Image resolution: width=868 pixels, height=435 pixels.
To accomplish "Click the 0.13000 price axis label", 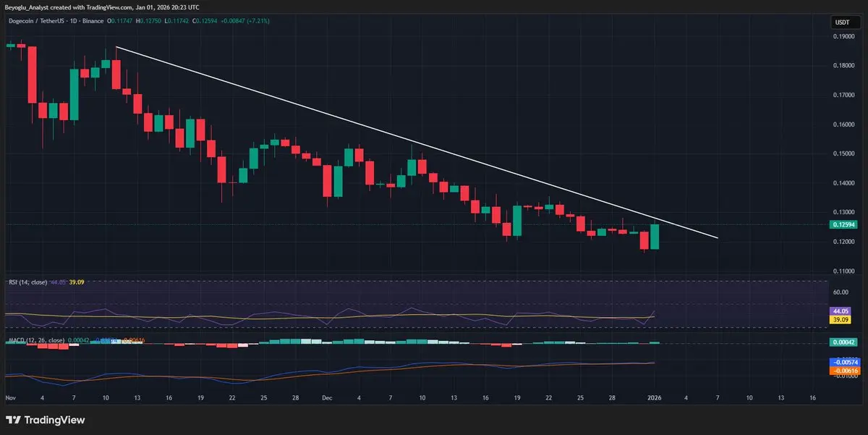I will [x=845, y=212].
